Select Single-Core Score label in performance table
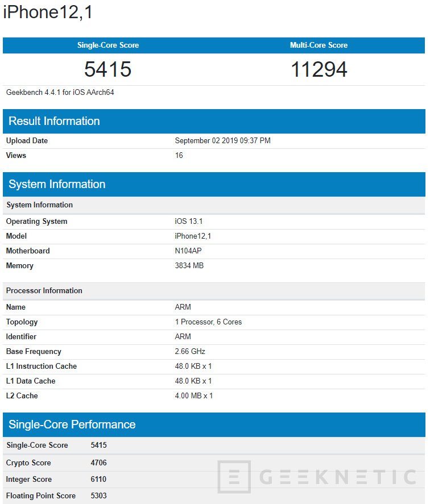Image resolution: width=430 pixels, height=504 pixels. coord(37,445)
